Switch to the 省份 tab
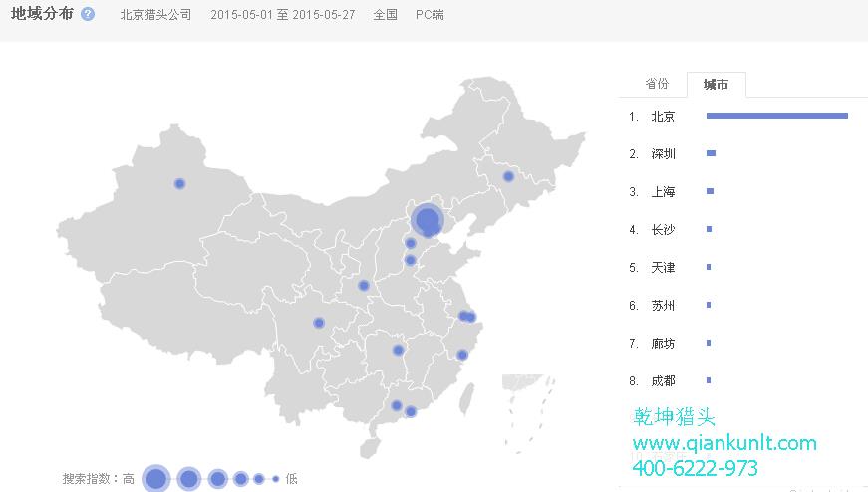 coord(656,84)
